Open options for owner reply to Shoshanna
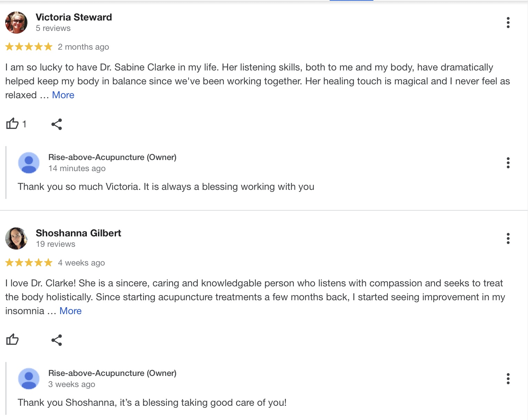This screenshot has width=528, height=420. pos(508,379)
